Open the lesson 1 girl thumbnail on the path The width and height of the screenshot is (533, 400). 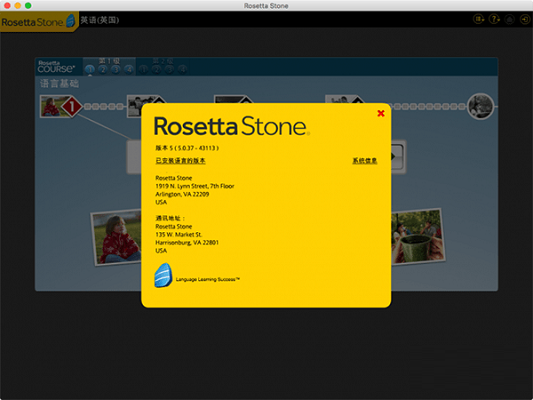pyautogui.click(x=51, y=106)
